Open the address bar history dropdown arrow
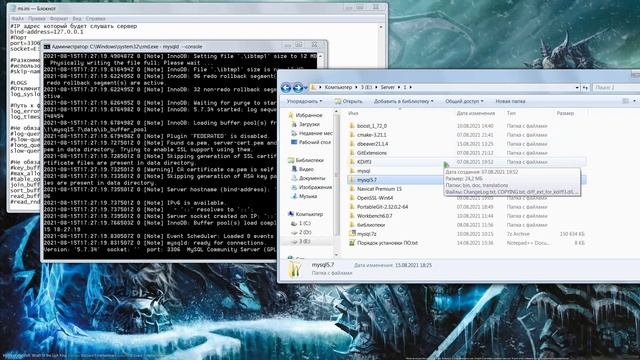640x360 pixels. click(x=577, y=87)
